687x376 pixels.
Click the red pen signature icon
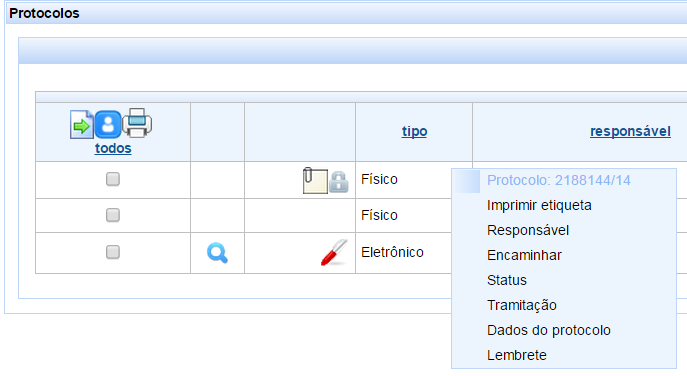coord(334,252)
